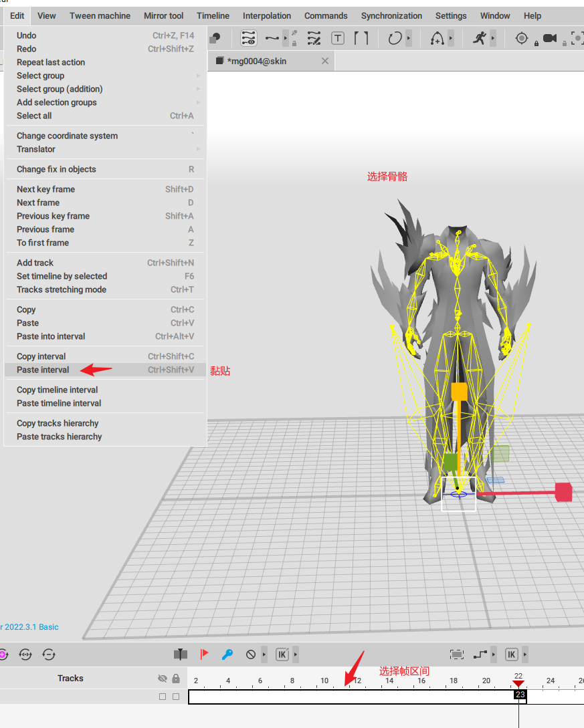The image size is (584, 728).
Task: Open the Settings menu
Action: pos(451,16)
